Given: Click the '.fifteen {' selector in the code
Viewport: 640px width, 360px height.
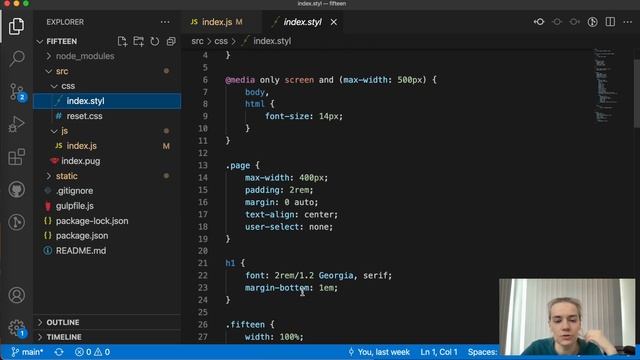Looking at the screenshot, I should tap(250, 324).
